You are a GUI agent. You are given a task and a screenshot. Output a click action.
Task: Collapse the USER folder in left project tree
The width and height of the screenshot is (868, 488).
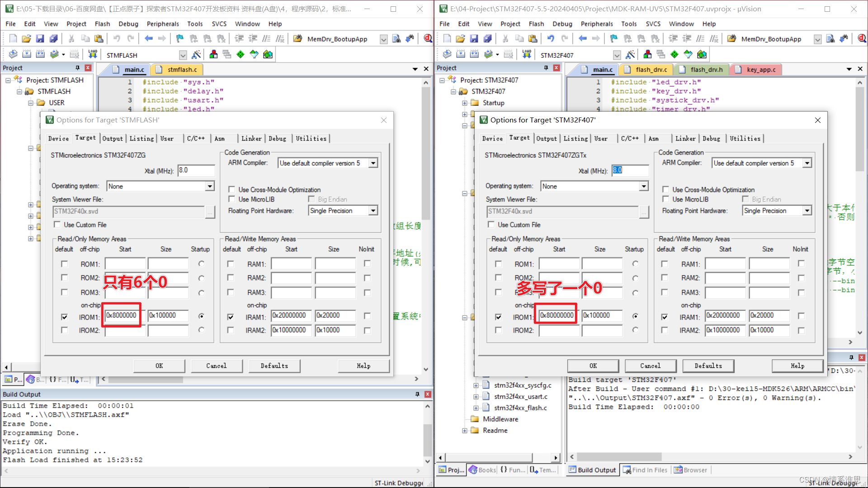tap(31, 103)
